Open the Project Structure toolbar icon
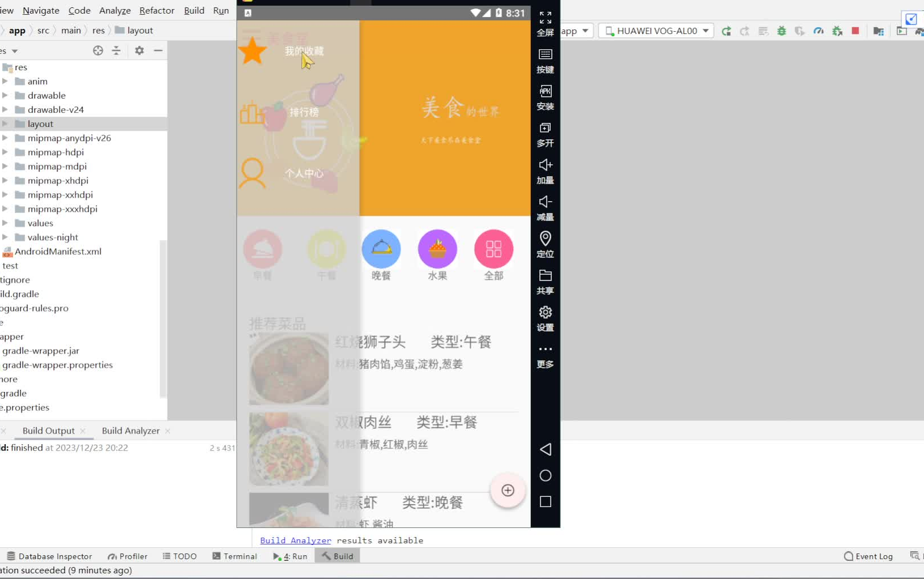924x579 pixels. pos(879,31)
